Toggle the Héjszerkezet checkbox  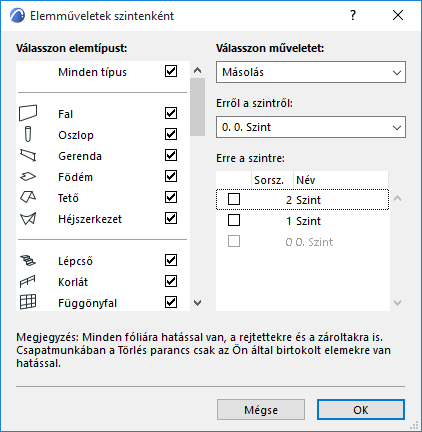(x=171, y=218)
